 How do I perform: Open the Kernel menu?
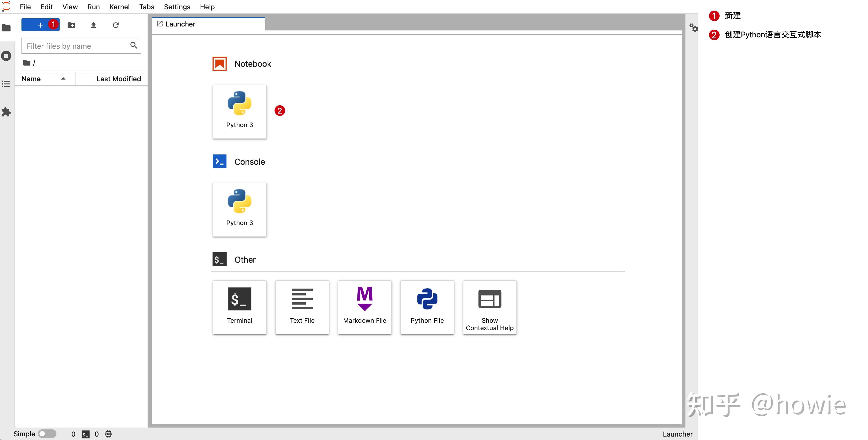pyautogui.click(x=119, y=7)
